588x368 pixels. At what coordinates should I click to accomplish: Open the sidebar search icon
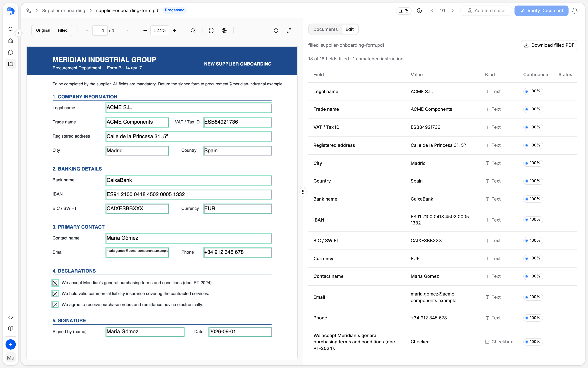point(10,29)
